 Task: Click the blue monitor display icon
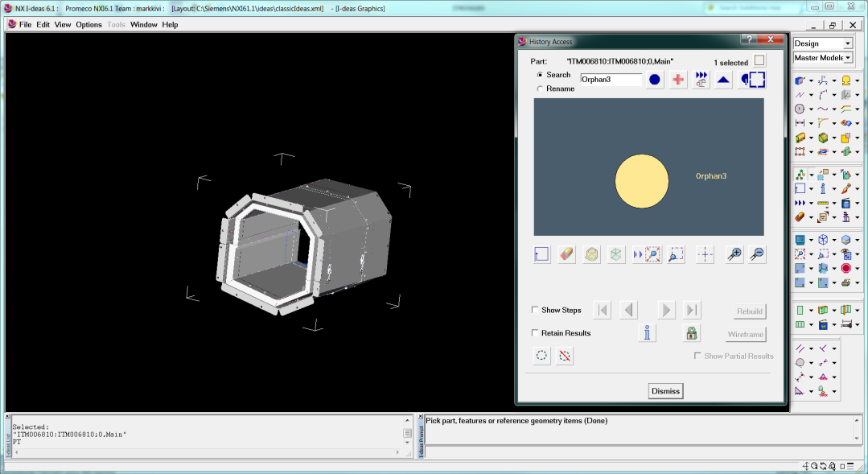pos(800,240)
